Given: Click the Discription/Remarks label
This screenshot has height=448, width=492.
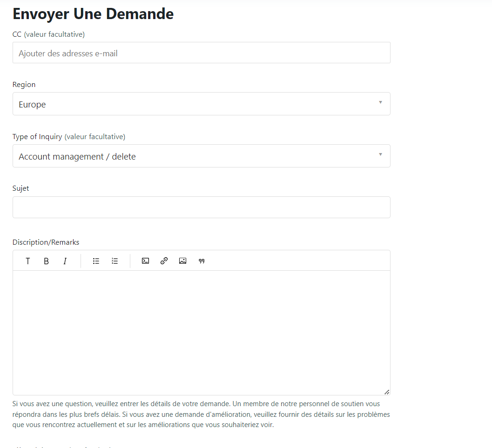Looking at the screenshot, I should pyautogui.click(x=46, y=242).
